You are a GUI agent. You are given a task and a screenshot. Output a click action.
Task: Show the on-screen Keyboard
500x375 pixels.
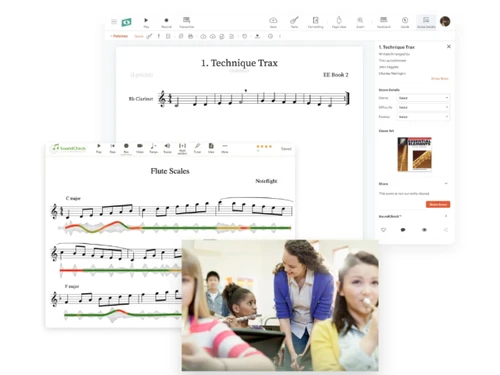point(384,22)
